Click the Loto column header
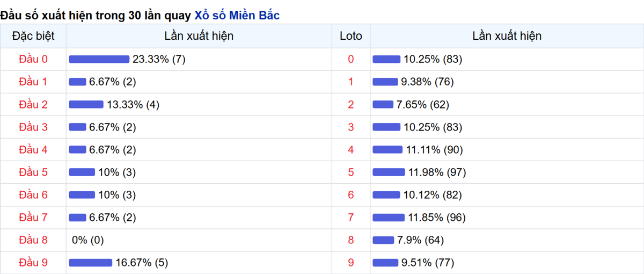Screen dimensions: 644x274 (x=351, y=36)
